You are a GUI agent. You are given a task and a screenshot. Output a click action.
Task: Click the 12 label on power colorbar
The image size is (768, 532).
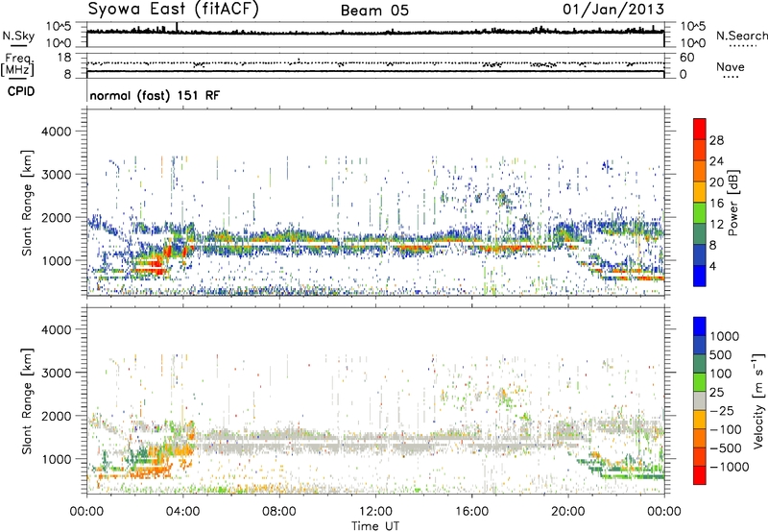point(716,225)
